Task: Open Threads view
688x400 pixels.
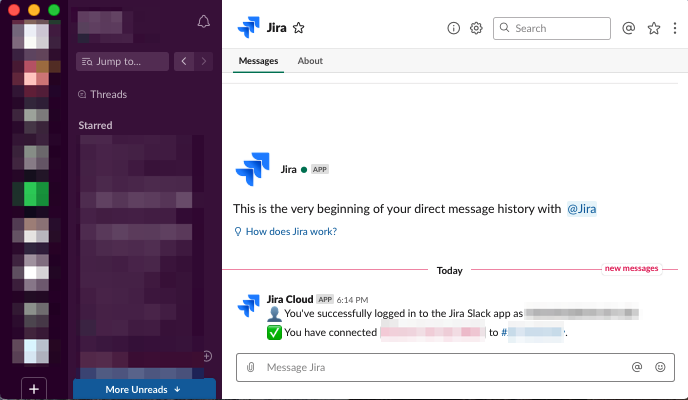Action: [103, 94]
